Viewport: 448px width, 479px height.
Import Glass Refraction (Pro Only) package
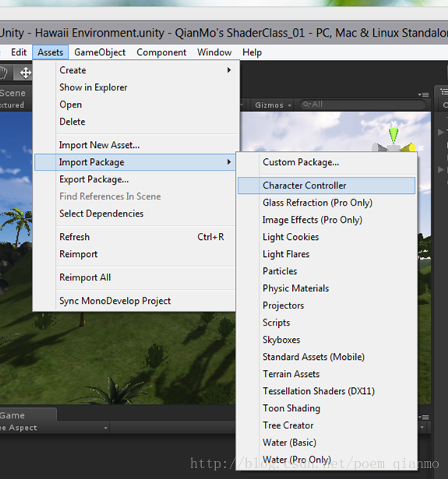pos(326,203)
